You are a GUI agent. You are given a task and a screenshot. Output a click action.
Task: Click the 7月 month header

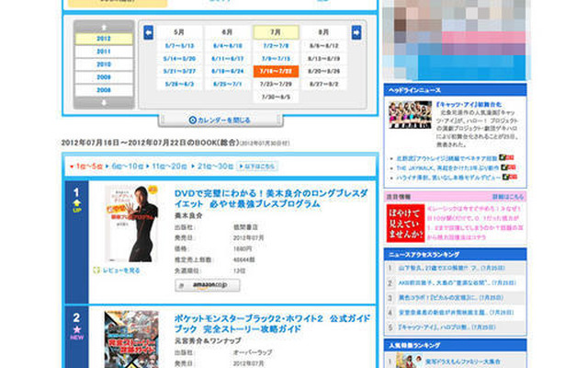point(276,32)
